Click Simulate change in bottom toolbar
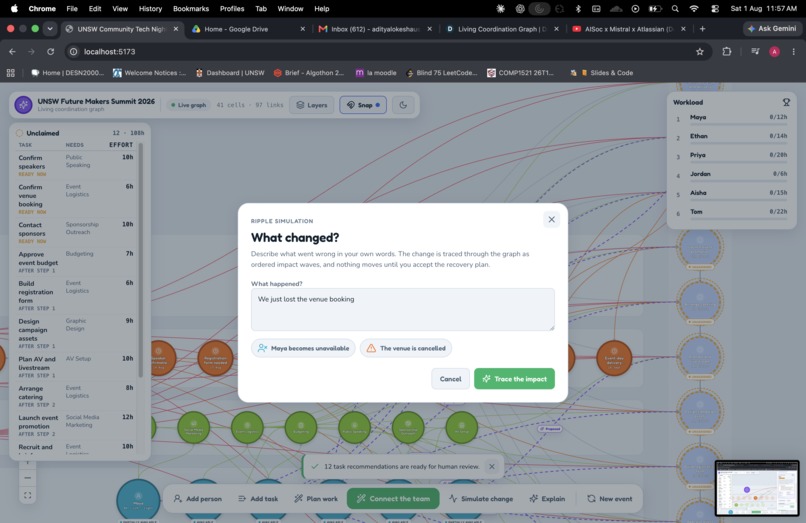The width and height of the screenshot is (806, 523). tap(481, 499)
